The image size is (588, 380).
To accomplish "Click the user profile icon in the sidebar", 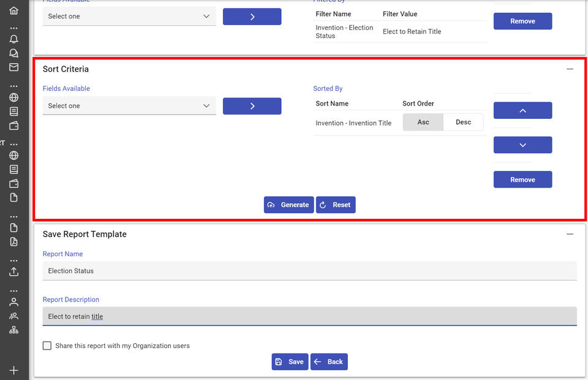I will 15,301.
